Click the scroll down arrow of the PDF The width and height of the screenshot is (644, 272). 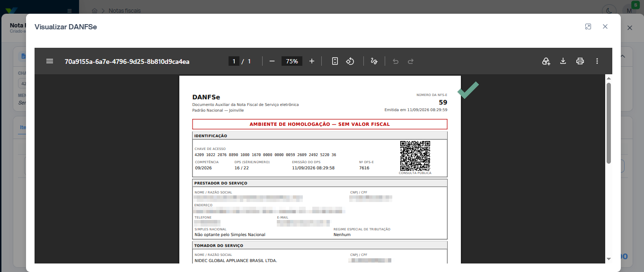(x=609, y=259)
